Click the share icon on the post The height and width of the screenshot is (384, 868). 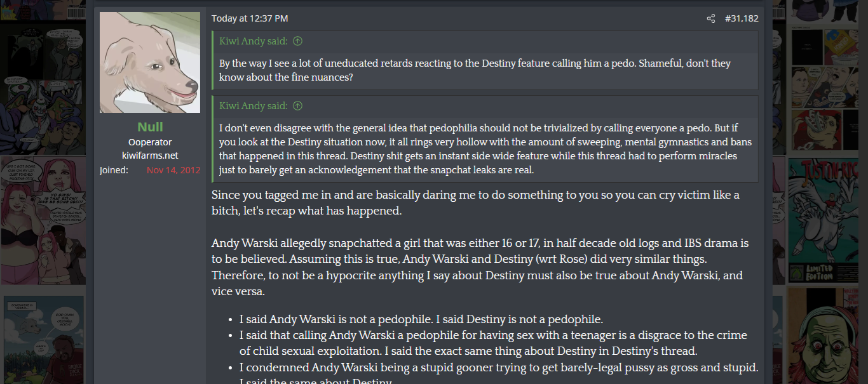coord(710,18)
